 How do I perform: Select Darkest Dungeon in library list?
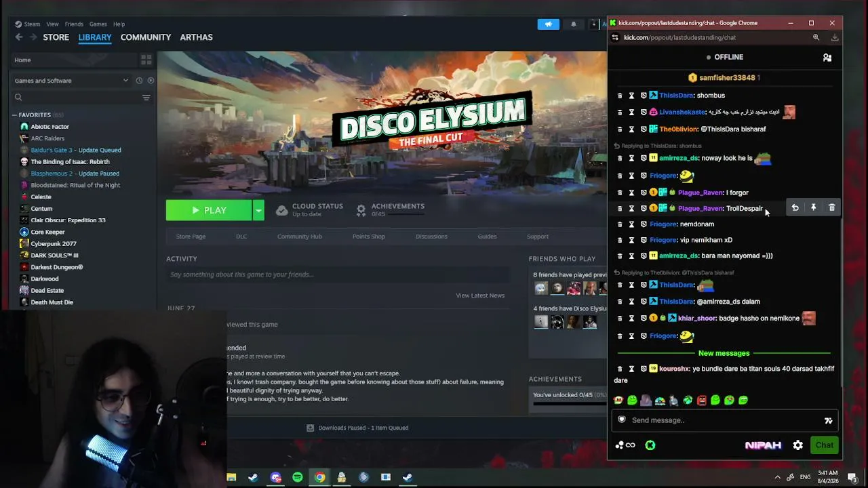(57, 267)
